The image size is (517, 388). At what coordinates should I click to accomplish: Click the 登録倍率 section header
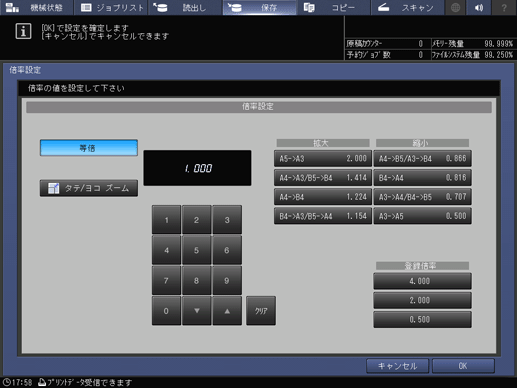(422, 266)
